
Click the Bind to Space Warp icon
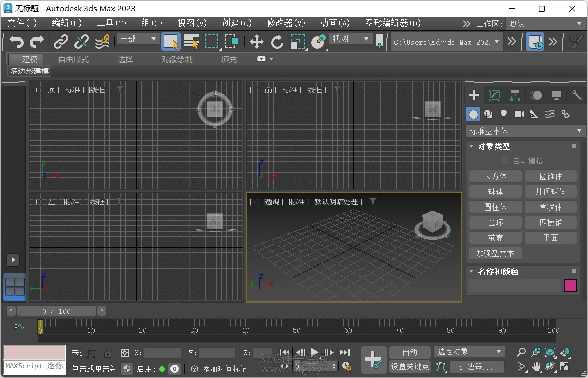pyautogui.click(x=102, y=42)
